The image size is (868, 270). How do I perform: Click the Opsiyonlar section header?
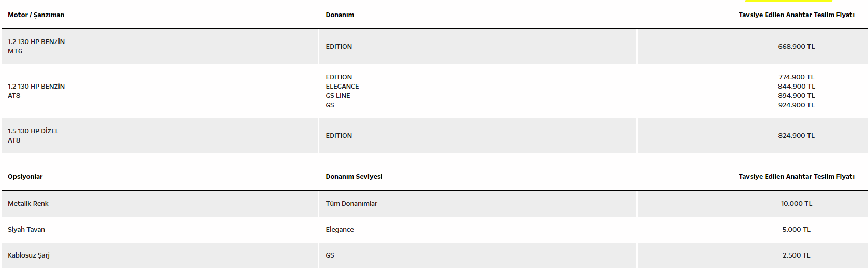25,177
